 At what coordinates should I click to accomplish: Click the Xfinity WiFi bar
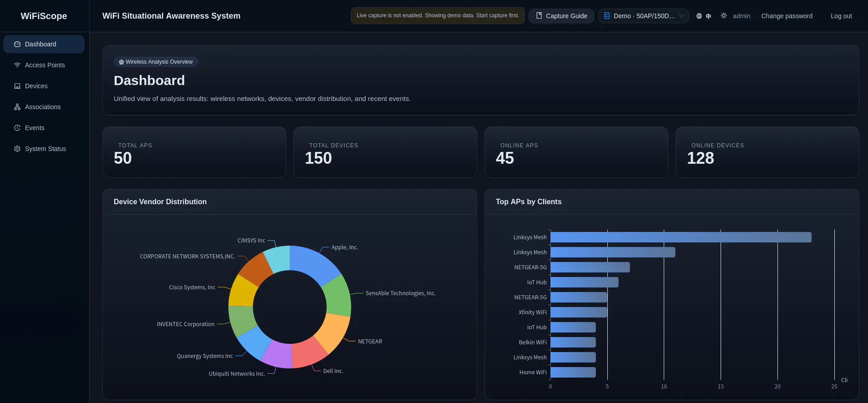click(579, 312)
